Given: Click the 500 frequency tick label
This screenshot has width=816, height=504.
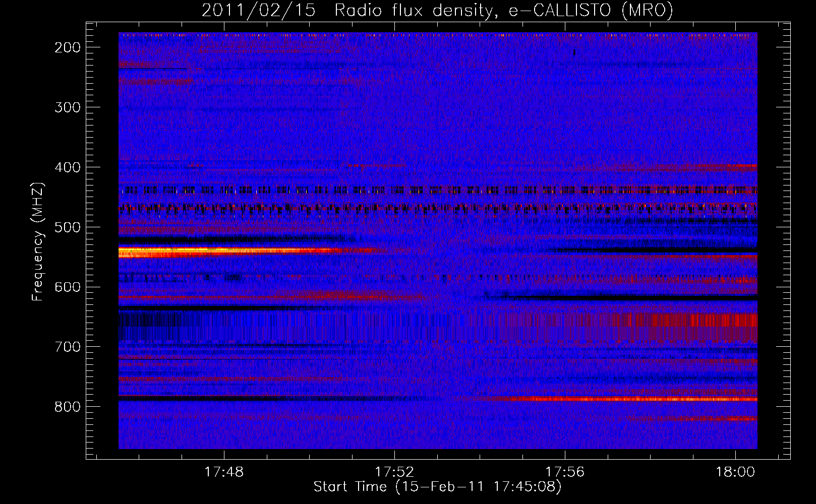Looking at the screenshot, I should pos(67,227).
